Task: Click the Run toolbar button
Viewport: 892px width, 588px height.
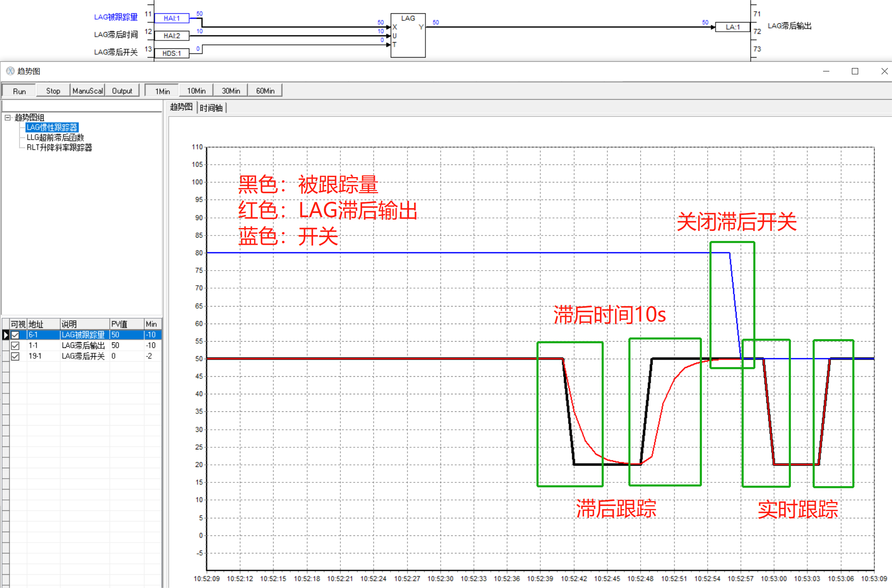Action: 19,91
